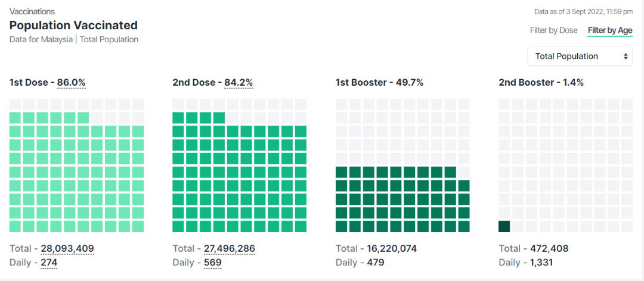The image size is (644, 281).
Task: Click the 2nd Dose 84.2% underlined percentage
Action: point(238,82)
